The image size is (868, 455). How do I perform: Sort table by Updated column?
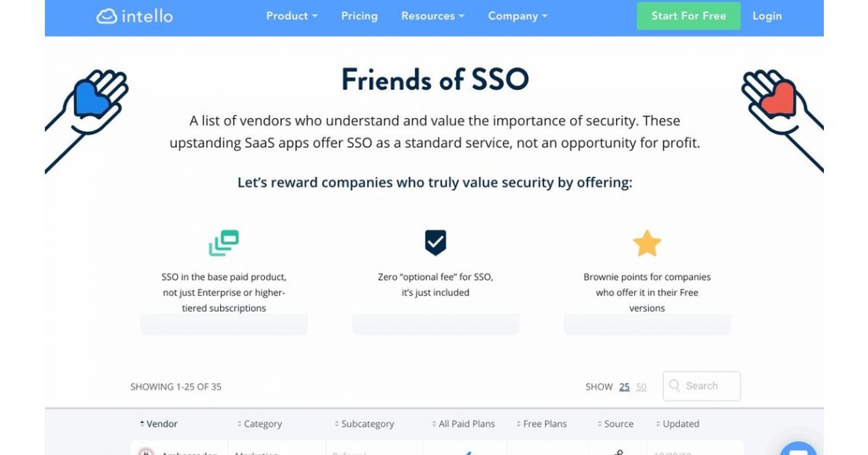(x=680, y=424)
